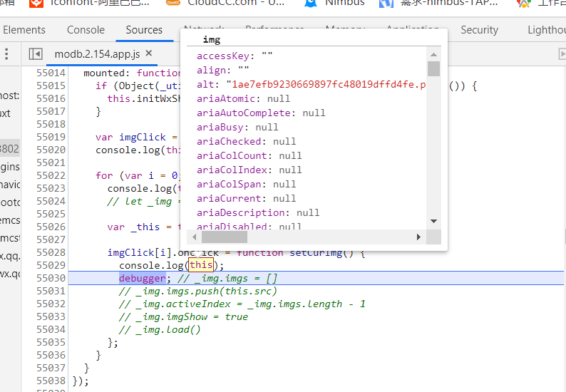Click the '_img.load()' comment line

pyautogui.click(x=160, y=329)
